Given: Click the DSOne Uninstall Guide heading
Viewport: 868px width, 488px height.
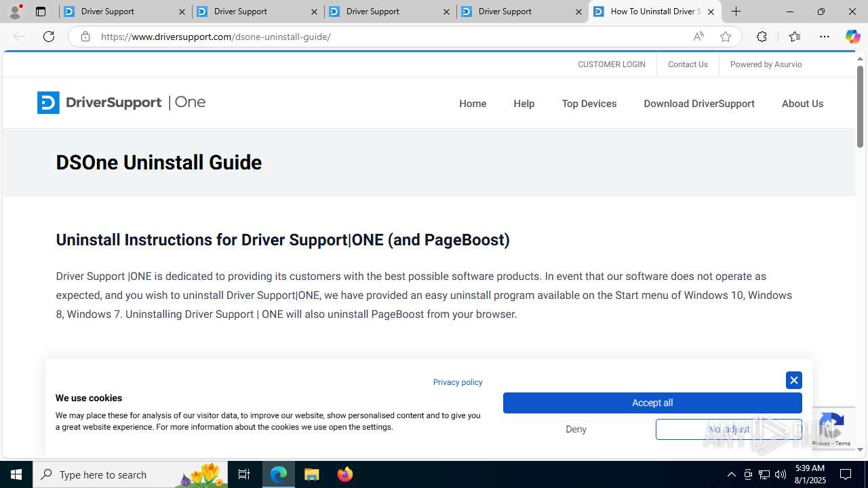Looking at the screenshot, I should [159, 163].
